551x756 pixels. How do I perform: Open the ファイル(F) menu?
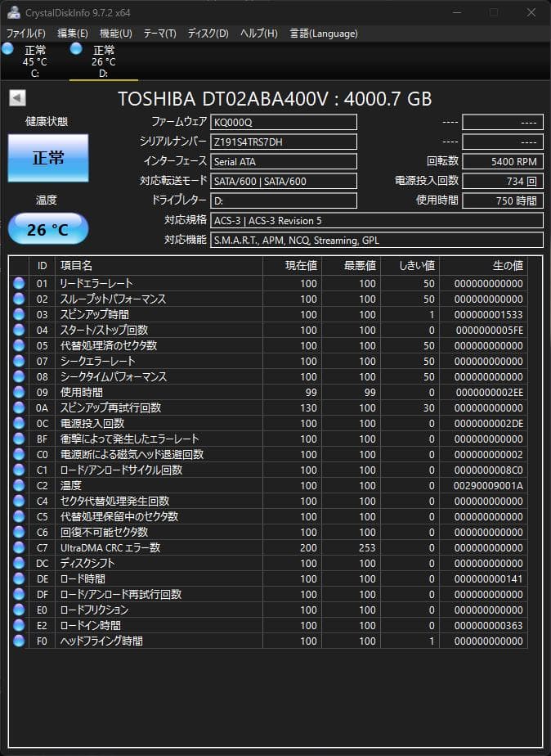25,34
